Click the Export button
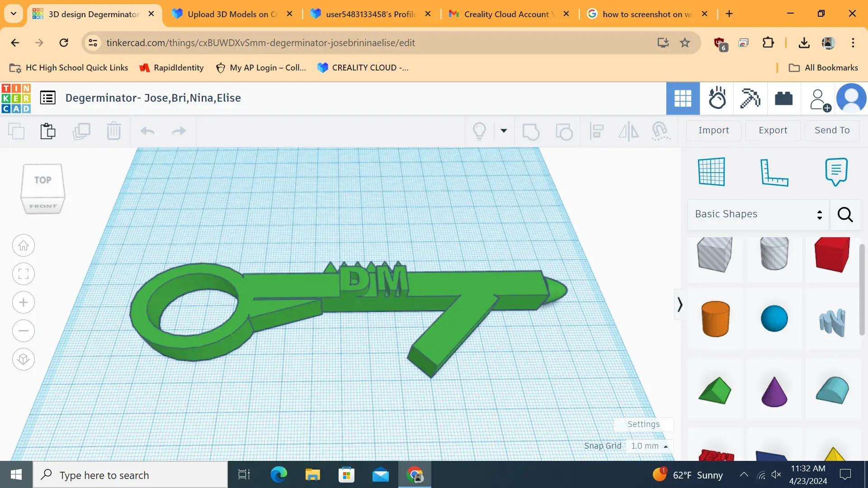 coord(773,130)
